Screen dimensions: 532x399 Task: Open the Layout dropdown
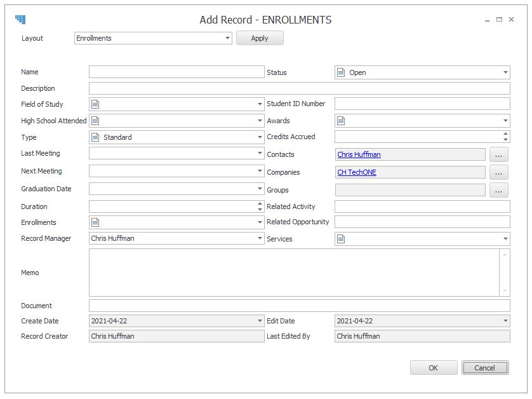pyautogui.click(x=227, y=38)
